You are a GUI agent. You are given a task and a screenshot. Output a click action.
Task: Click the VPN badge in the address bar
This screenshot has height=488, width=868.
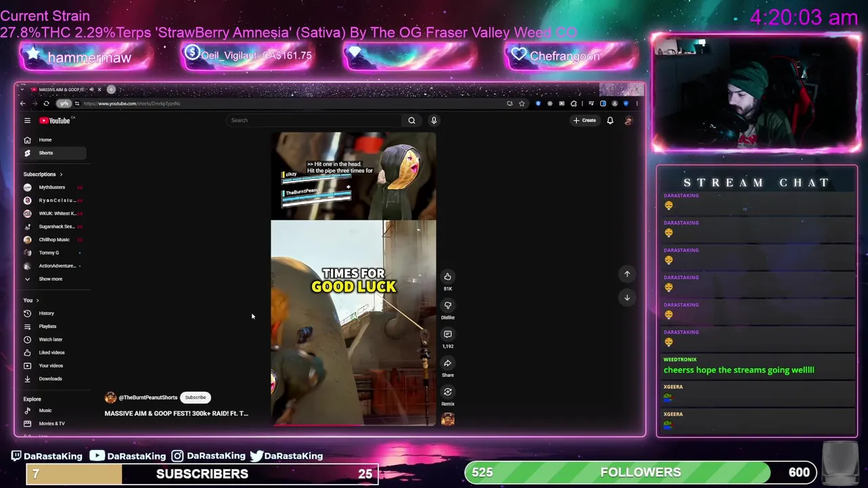click(x=63, y=104)
